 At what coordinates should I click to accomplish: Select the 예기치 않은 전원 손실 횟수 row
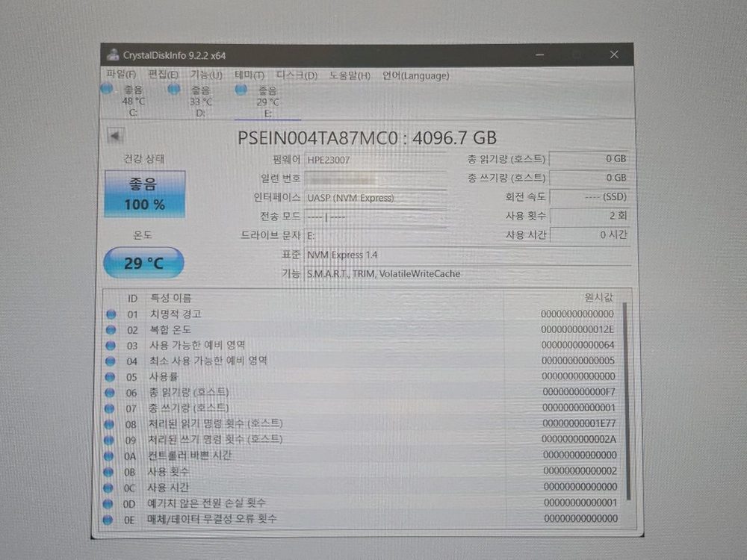[x=362, y=503]
